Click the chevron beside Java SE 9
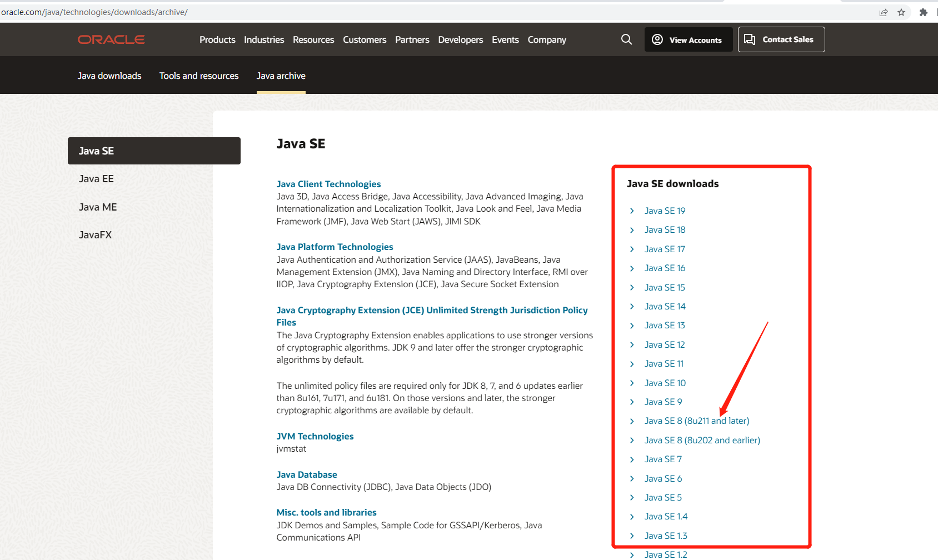The width and height of the screenshot is (938, 560). pyautogui.click(x=632, y=402)
